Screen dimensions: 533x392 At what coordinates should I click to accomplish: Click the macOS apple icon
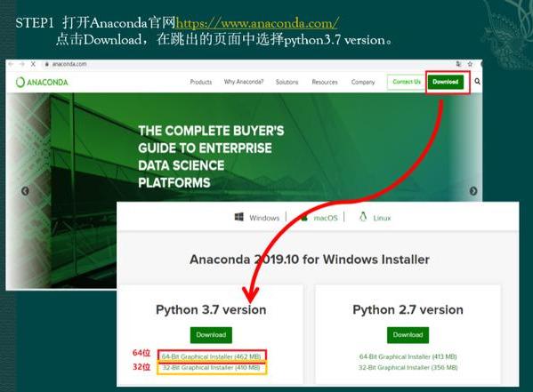click(304, 218)
